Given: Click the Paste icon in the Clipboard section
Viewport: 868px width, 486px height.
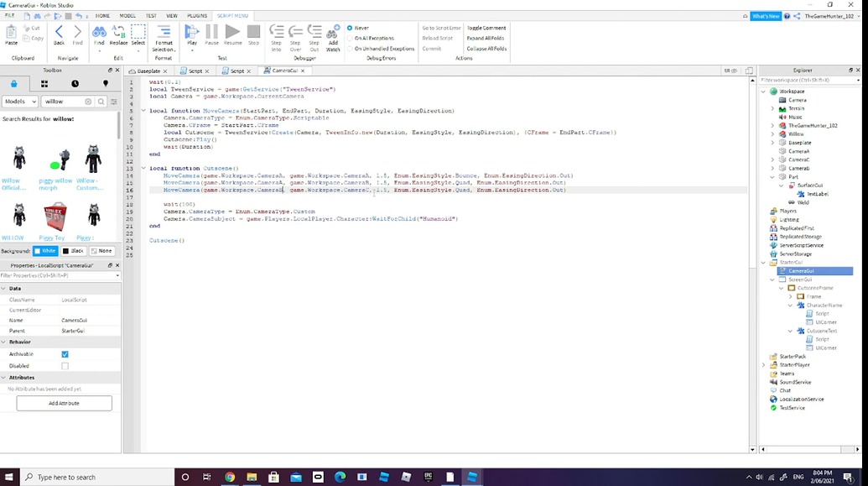Looking at the screenshot, I should 11,32.
